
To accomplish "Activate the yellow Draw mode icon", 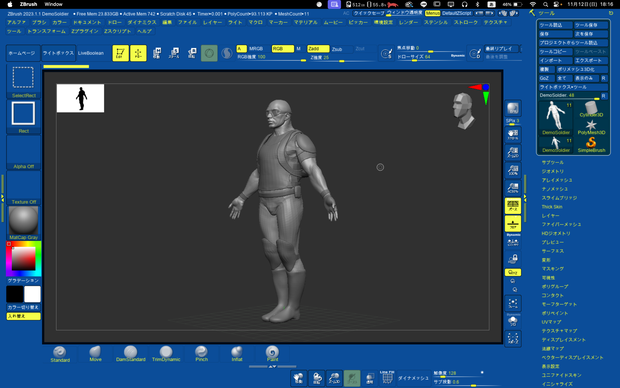I will (138, 53).
